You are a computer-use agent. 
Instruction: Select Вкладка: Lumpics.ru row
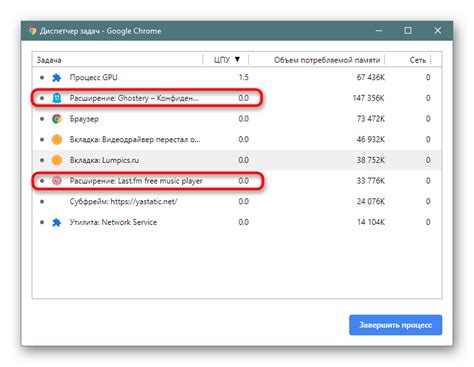click(237, 160)
